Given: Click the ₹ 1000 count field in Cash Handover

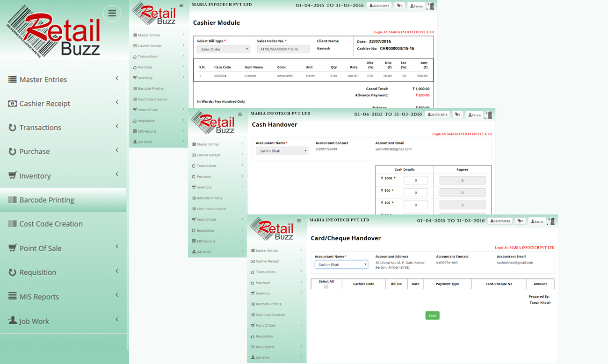Looking at the screenshot, I should coord(416,180).
